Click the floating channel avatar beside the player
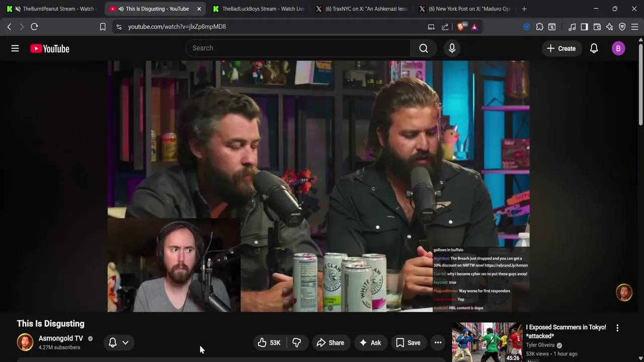This screenshot has width=644, height=362. click(x=624, y=293)
